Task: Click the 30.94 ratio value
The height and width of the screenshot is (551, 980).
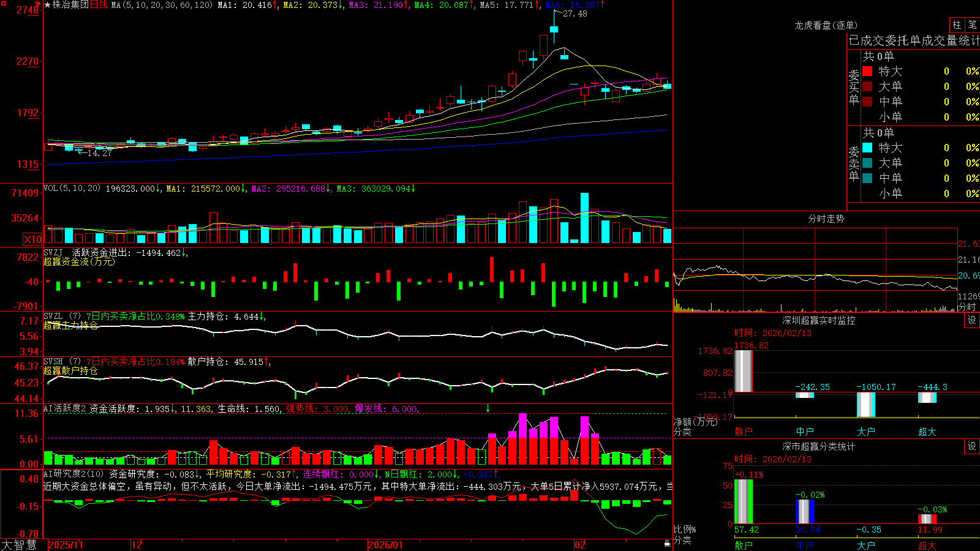Action: coord(808,530)
